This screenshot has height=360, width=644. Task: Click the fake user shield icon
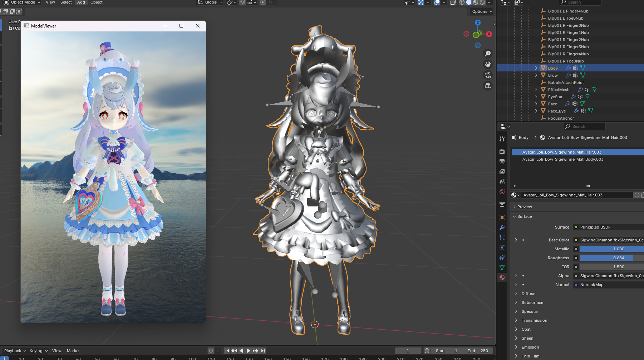pyautogui.click(x=637, y=195)
